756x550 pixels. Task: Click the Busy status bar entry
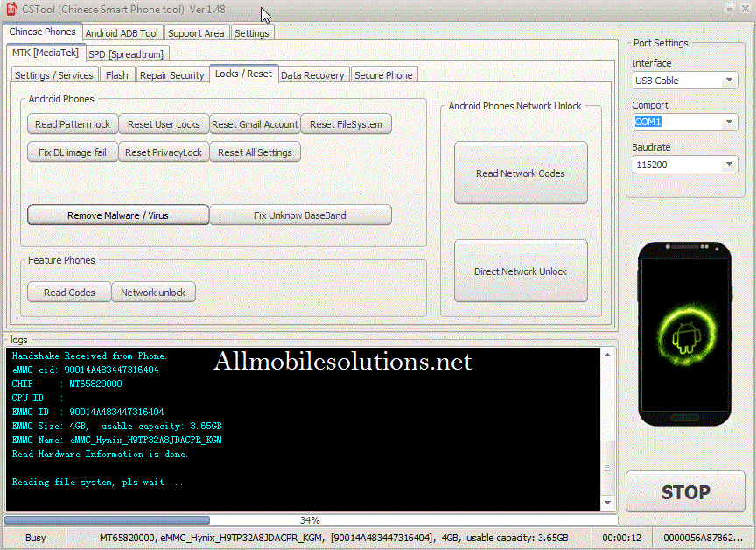[36, 538]
